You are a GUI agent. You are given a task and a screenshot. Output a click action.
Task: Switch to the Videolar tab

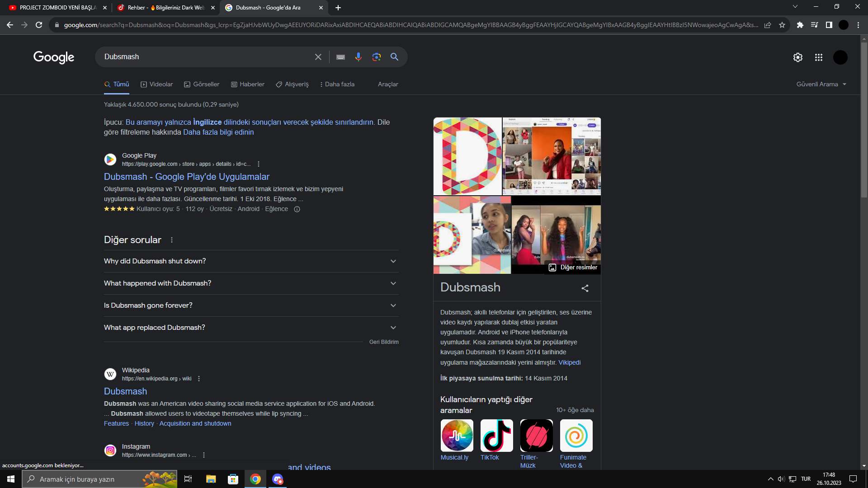pyautogui.click(x=157, y=84)
